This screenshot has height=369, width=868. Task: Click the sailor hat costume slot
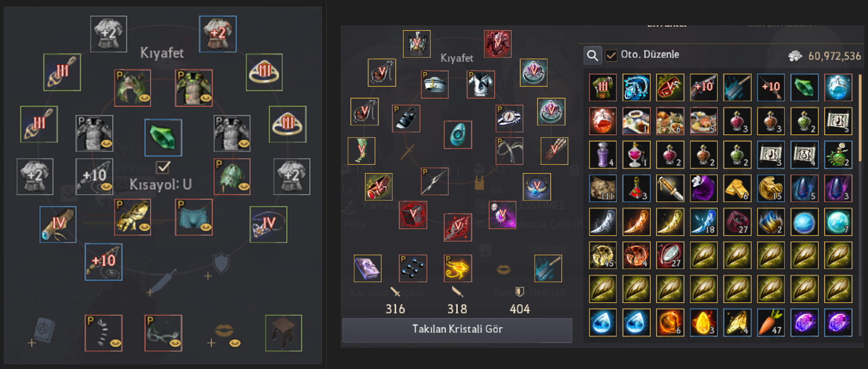coord(435,84)
